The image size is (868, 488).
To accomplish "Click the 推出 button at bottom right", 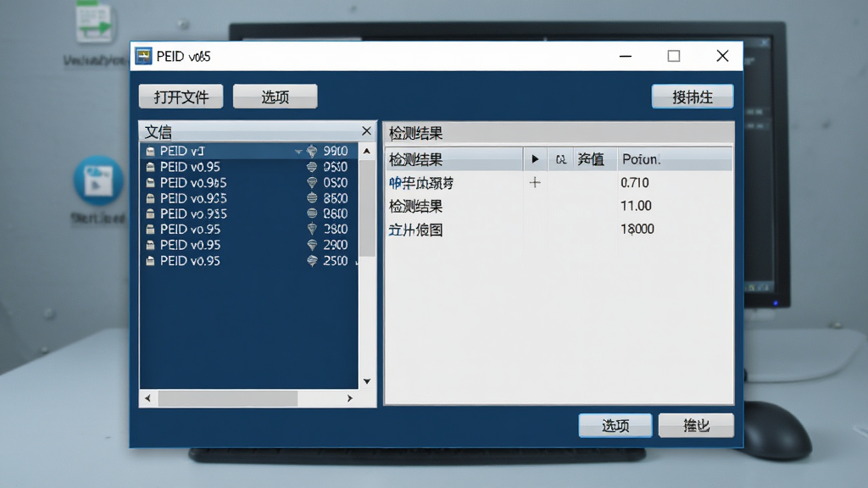I will pos(697,425).
